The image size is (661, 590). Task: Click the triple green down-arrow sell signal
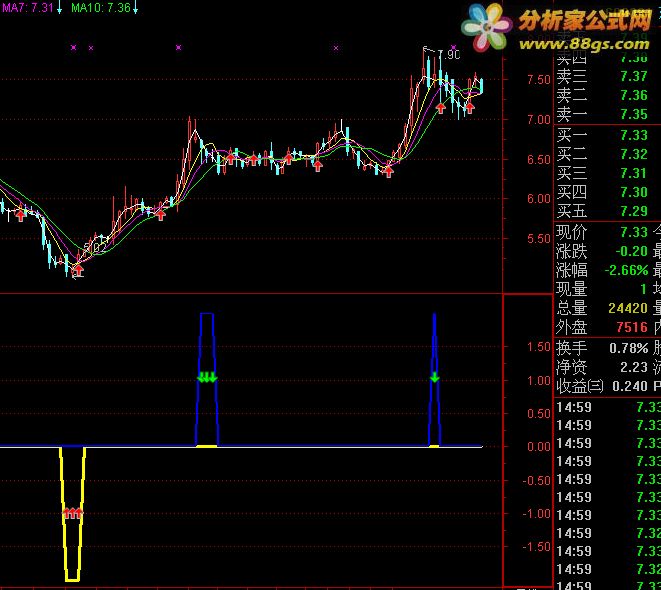pos(207,377)
